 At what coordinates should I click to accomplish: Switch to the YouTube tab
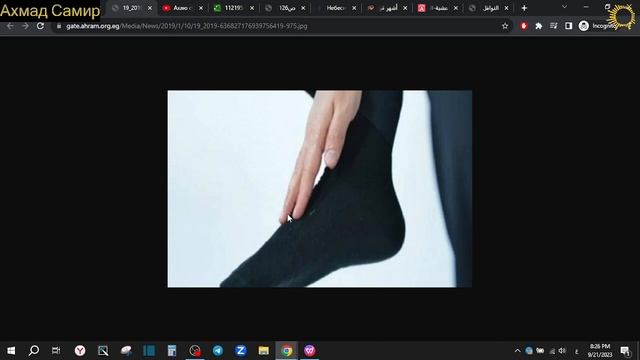(x=181, y=8)
